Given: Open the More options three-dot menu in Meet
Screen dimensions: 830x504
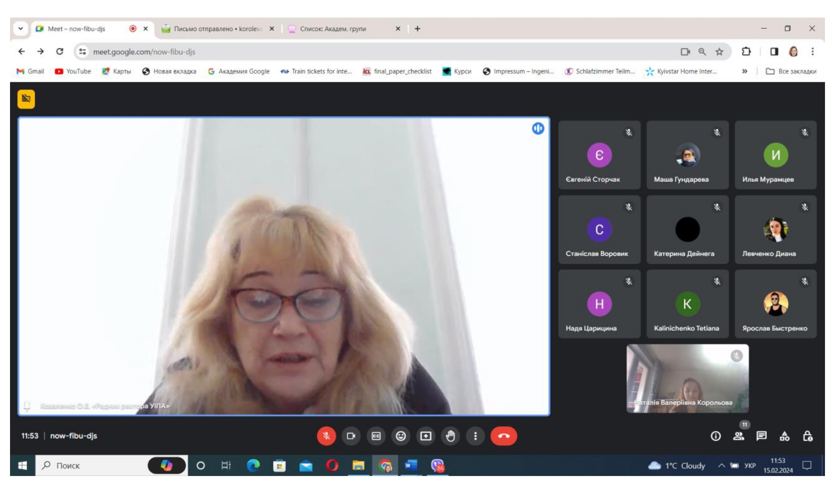Looking at the screenshot, I should 475,436.
